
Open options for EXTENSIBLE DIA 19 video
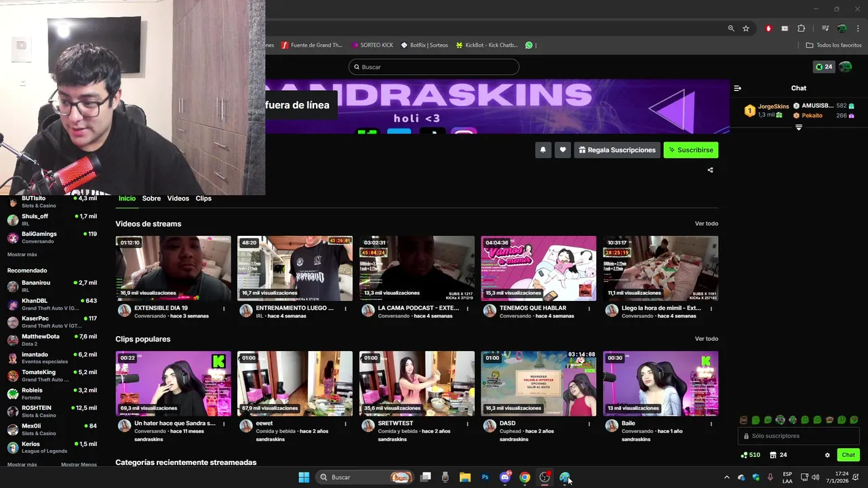224,309
